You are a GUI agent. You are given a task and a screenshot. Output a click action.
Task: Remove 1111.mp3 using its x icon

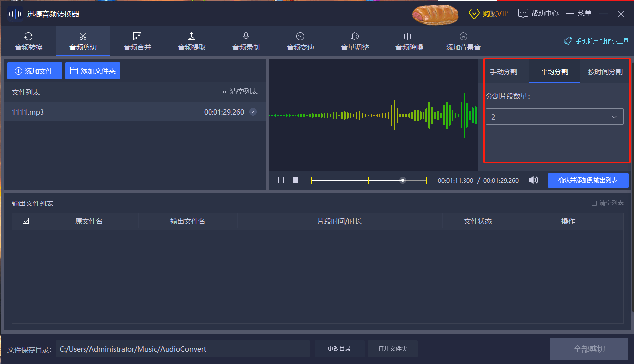(x=253, y=112)
